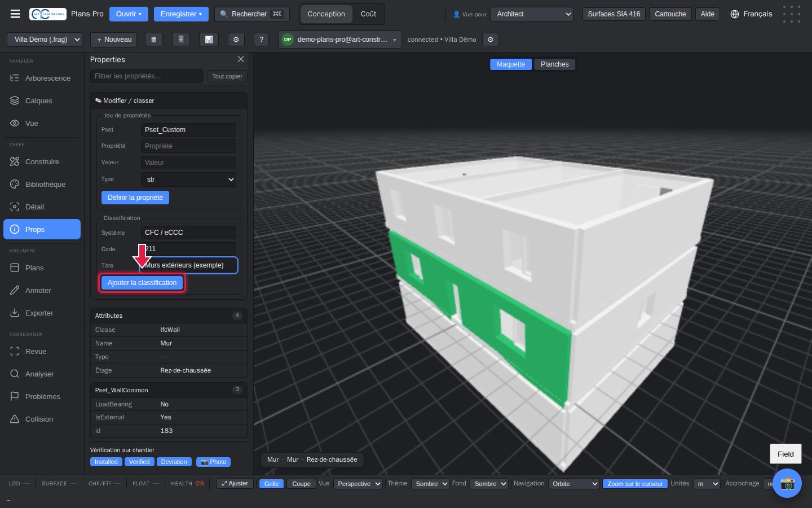The width and height of the screenshot is (812, 508).
Task: Open Arborescence in the sidebar
Action: 42,78
